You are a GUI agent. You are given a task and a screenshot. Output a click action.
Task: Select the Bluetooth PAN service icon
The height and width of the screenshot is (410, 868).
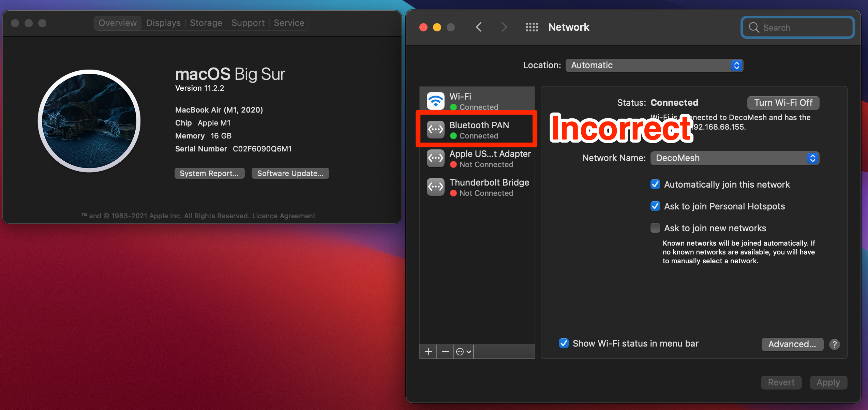pos(435,130)
